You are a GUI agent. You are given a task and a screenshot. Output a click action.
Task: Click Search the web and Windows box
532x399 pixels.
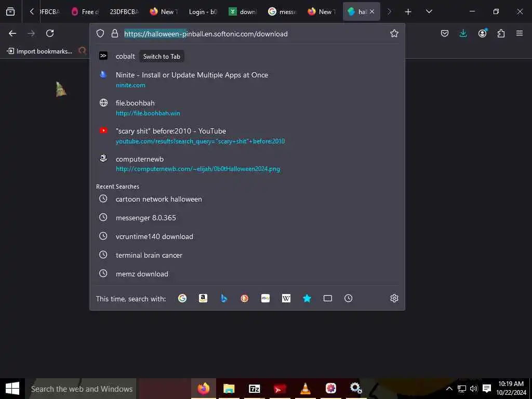(81, 389)
